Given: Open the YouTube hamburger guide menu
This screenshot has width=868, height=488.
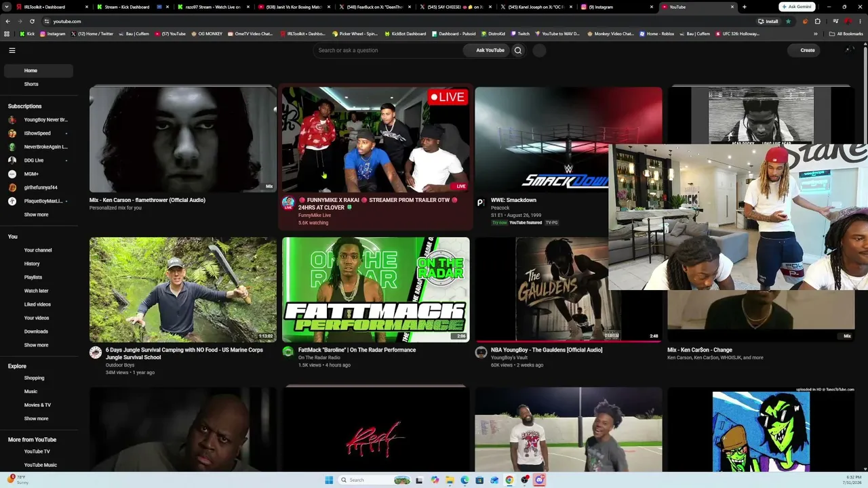Looking at the screenshot, I should [x=12, y=50].
